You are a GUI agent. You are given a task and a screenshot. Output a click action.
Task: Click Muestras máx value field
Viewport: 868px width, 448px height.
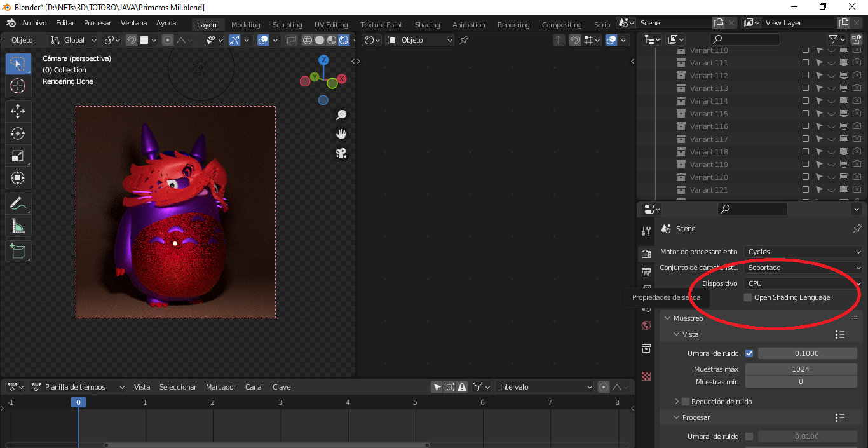click(801, 369)
